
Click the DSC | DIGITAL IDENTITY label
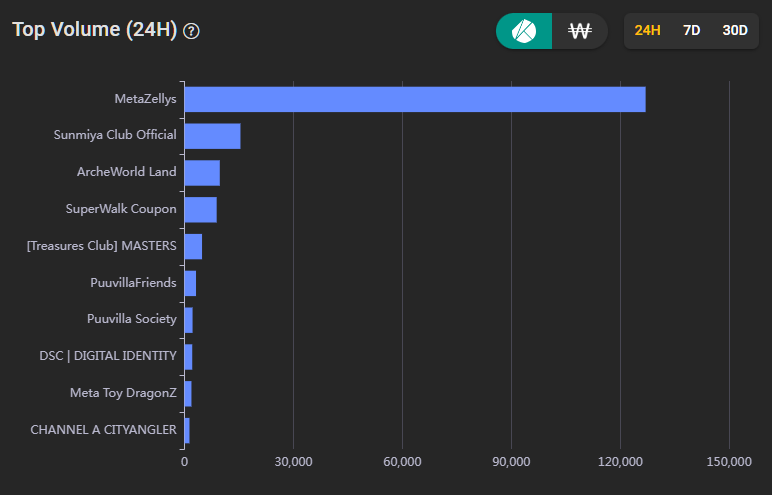108,356
